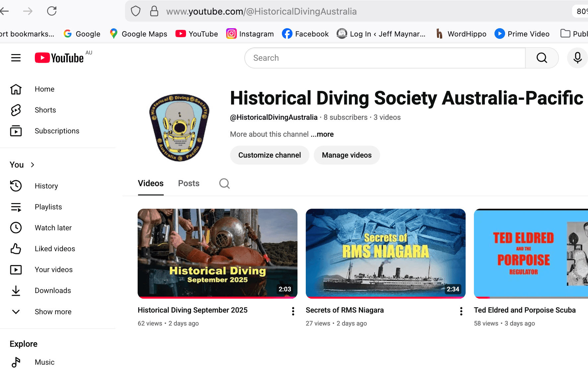Expand channel description with ...more
The height and width of the screenshot is (370, 588).
coord(322,134)
